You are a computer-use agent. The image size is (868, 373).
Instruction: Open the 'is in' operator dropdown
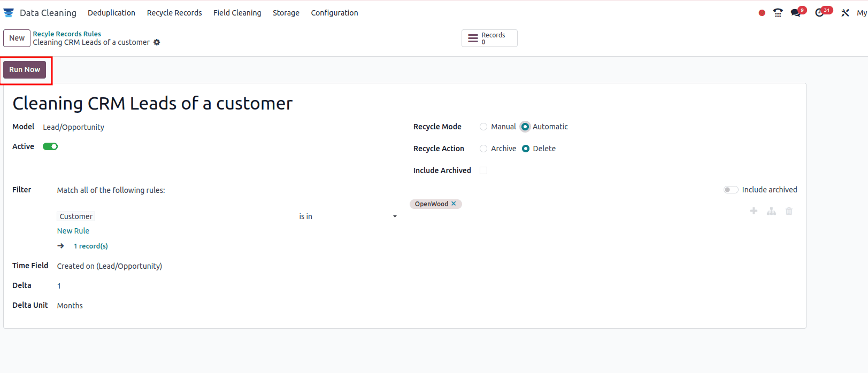[x=348, y=216]
